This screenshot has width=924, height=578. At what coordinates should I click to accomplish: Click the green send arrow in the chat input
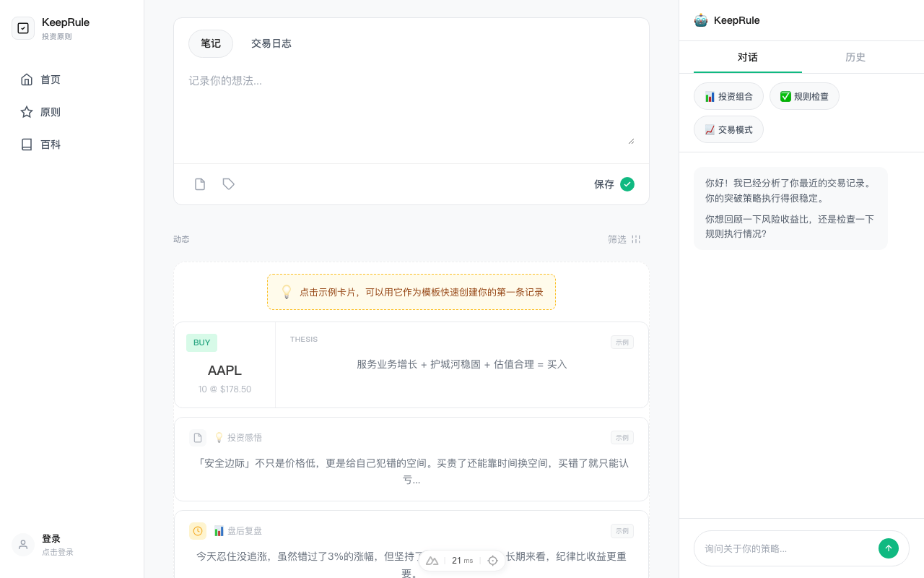coord(888,548)
